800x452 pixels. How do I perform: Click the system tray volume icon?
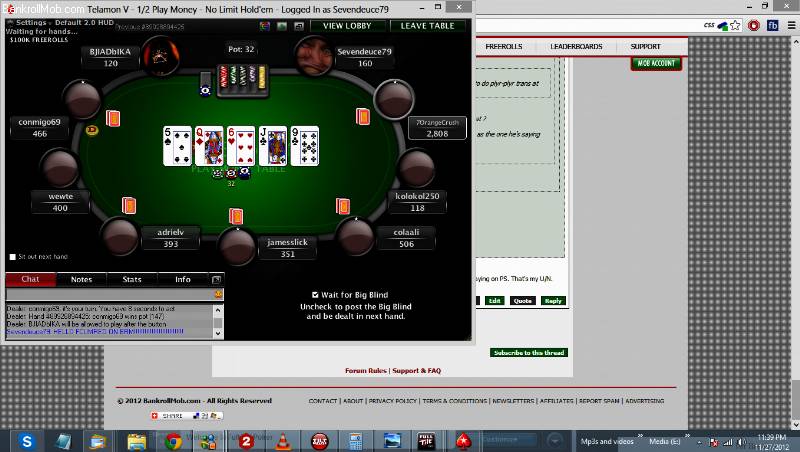click(x=741, y=442)
